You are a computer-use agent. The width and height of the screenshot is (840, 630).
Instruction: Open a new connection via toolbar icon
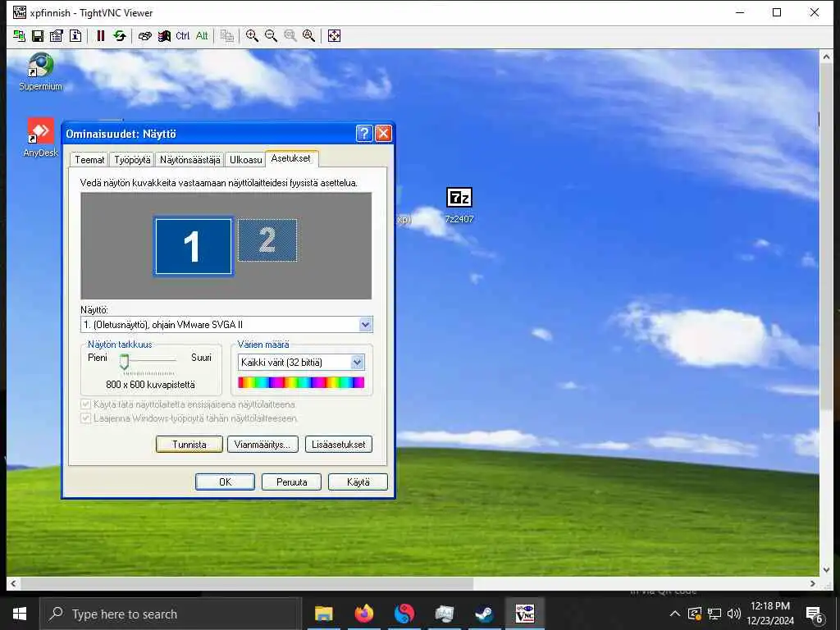pyautogui.click(x=20, y=36)
